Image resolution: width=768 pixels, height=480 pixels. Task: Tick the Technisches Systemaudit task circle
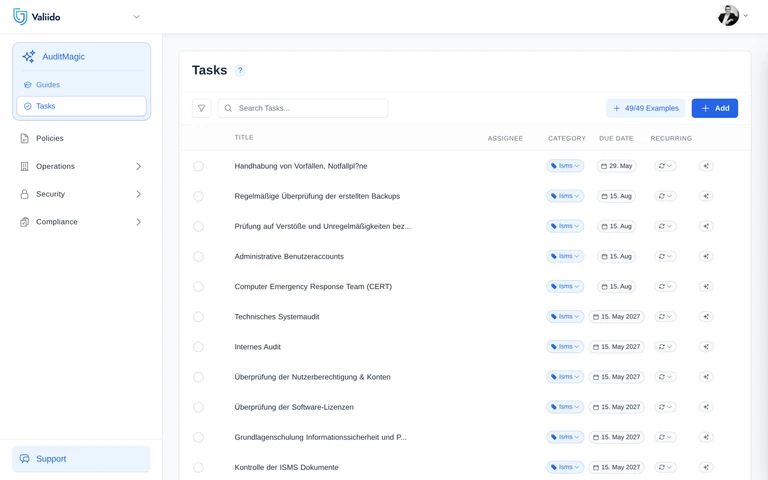(198, 317)
